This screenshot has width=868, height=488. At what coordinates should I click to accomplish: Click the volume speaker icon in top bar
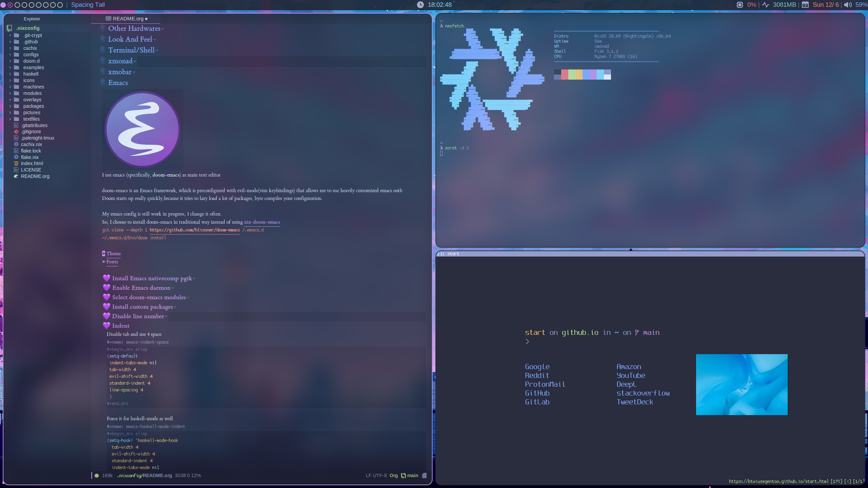point(848,5)
